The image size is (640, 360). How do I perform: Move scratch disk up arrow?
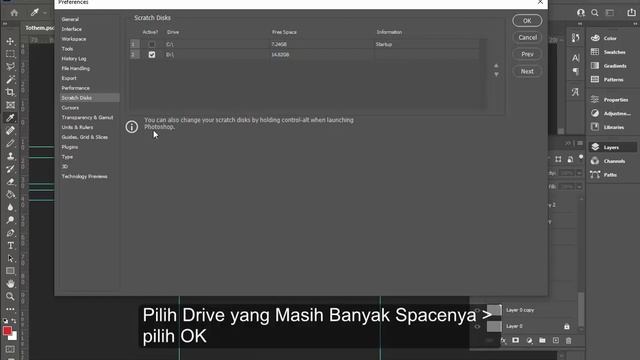click(x=496, y=66)
